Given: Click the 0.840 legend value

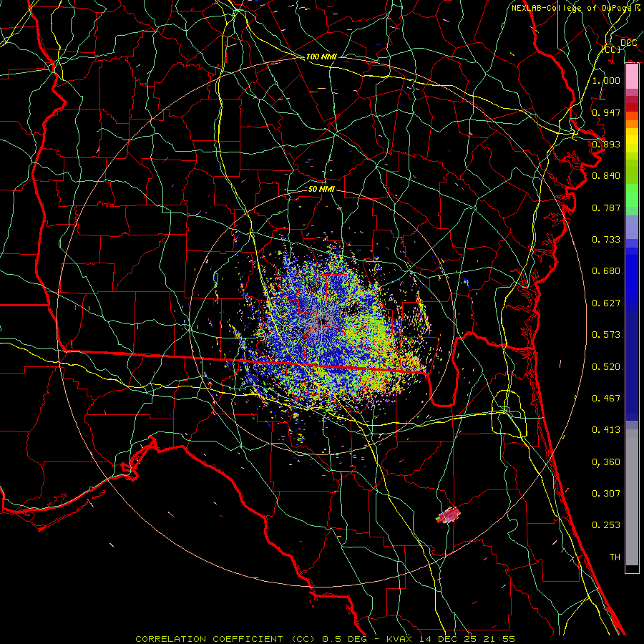Looking at the screenshot, I should pyautogui.click(x=606, y=175).
